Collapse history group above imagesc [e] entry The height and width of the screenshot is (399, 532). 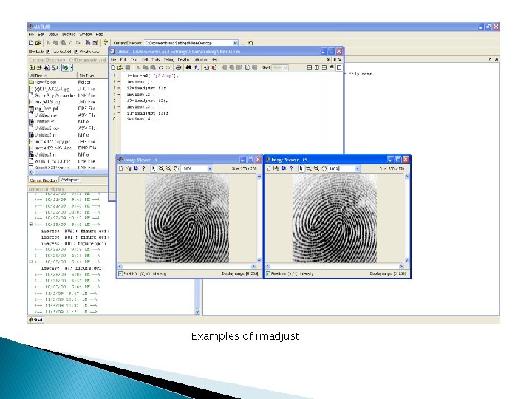coord(30,262)
